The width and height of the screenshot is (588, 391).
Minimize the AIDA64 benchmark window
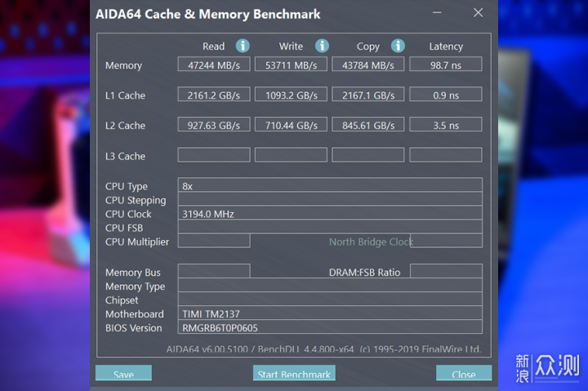click(437, 13)
